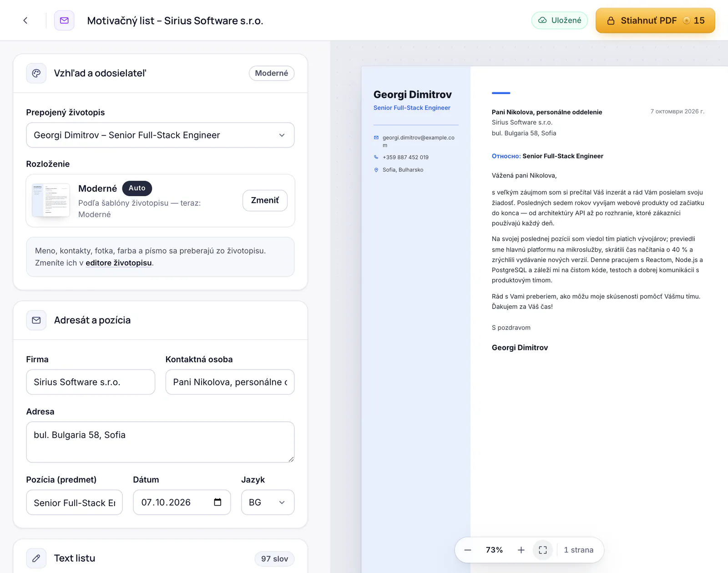The height and width of the screenshot is (573, 728).
Task: Click the Uložené saved status badge
Action: click(x=560, y=20)
